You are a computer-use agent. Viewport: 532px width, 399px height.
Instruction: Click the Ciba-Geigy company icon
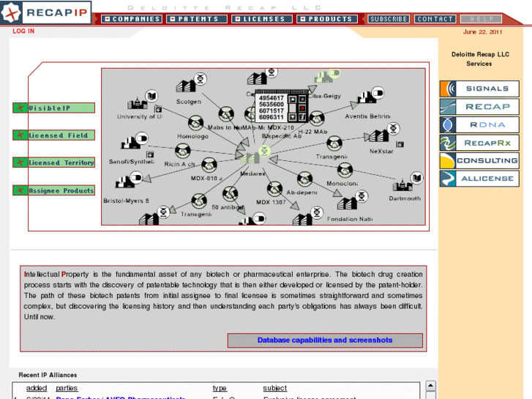(323, 77)
